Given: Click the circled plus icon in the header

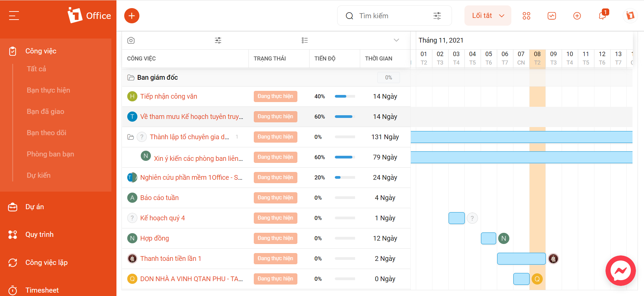Looking at the screenshot, I should point(577,16).
